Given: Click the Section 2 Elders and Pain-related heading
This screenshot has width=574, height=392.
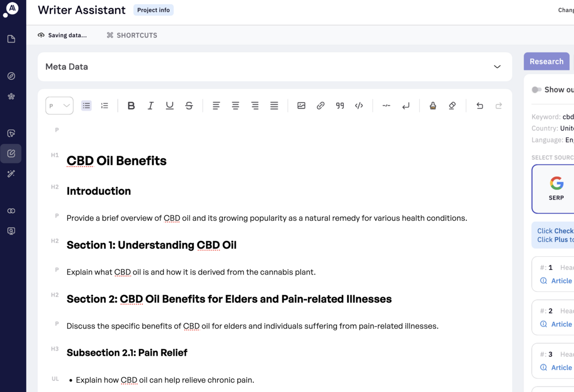Looking at the screenshot, I should 229,299.
